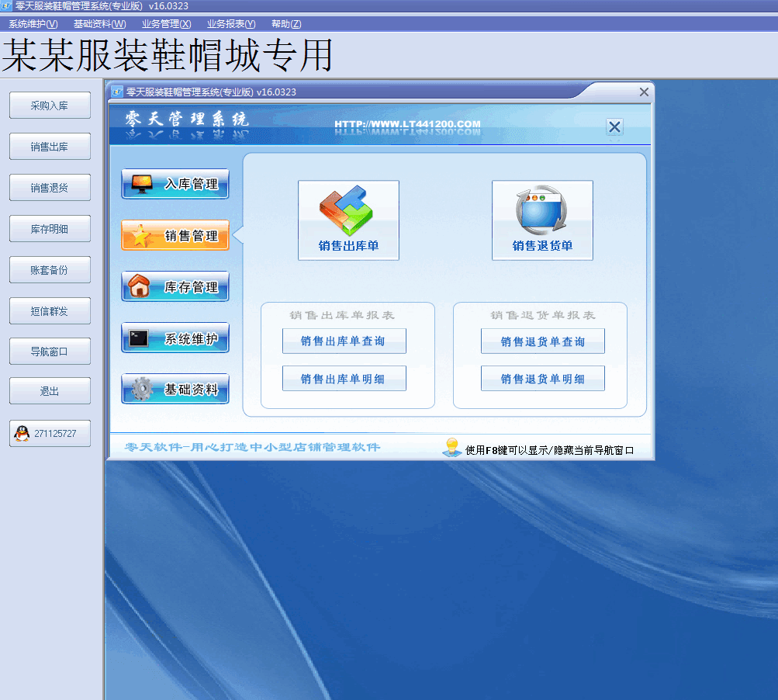This screenshot has width=778, height=700.
Task: Click 账套备份 sidebar button
Action: (x=50, y=270)
